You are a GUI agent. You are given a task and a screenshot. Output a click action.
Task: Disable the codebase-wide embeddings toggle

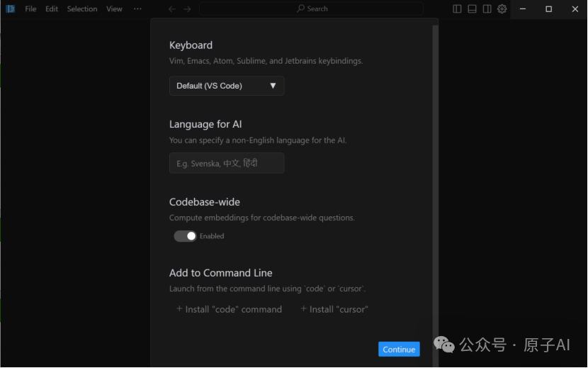(x=186, y=236)
